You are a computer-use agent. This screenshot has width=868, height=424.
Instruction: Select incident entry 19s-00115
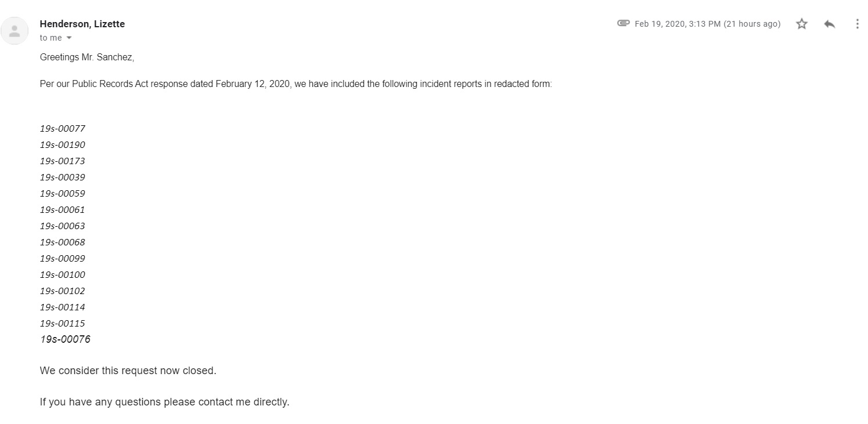click(63, 324)
